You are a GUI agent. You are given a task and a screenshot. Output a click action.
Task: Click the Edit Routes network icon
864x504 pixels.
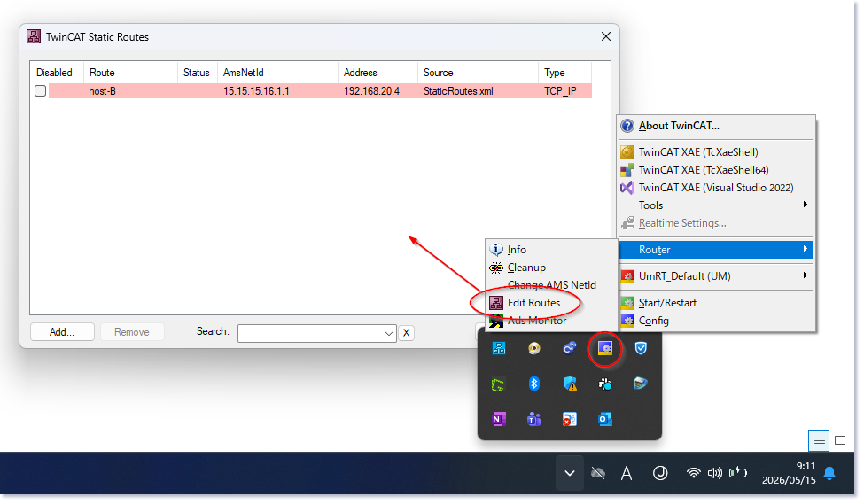coord(496,303)
